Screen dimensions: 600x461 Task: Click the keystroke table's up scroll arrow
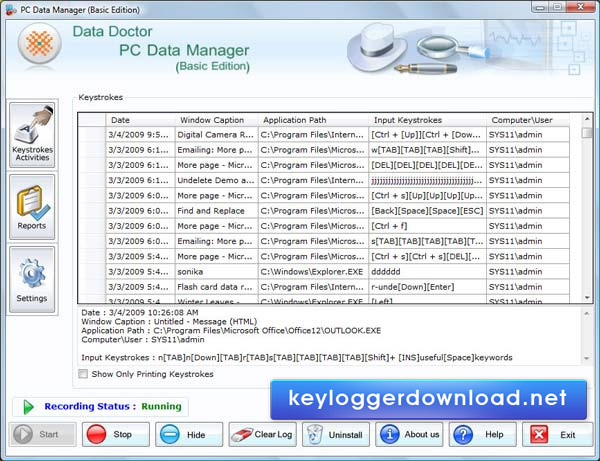pos(587,119)
